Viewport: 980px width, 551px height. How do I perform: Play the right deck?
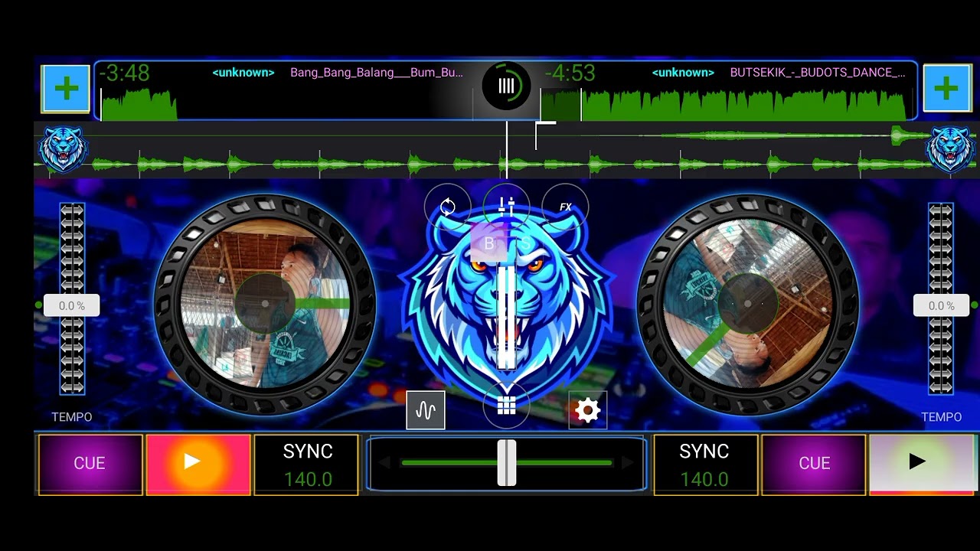click(923, 464)
